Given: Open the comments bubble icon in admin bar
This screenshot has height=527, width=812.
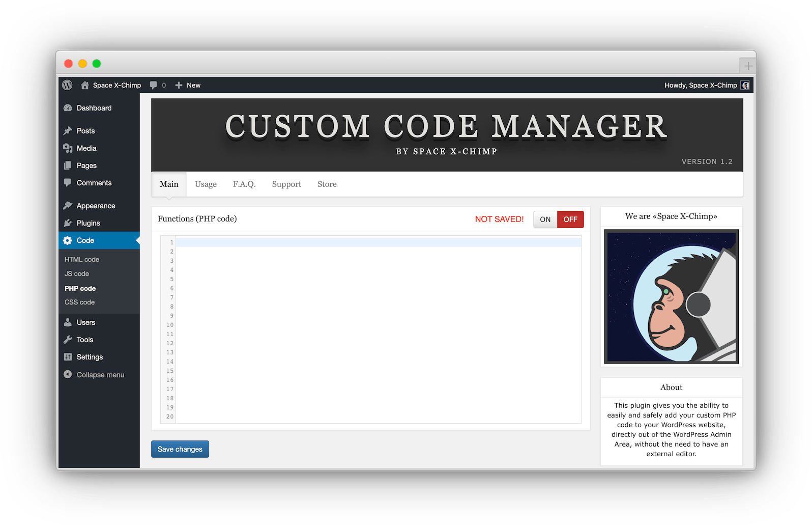Looking at the screenshot, I should 153,85.
